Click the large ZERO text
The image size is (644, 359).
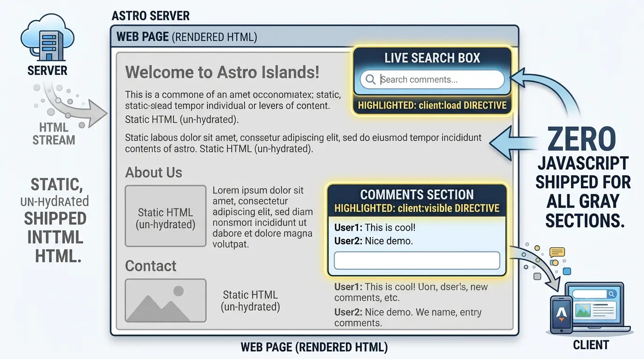coord(582,140)
